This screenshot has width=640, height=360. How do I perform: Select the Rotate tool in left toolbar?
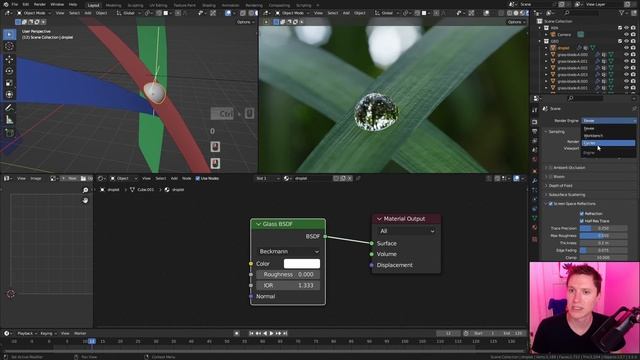[x=9, y=71]
